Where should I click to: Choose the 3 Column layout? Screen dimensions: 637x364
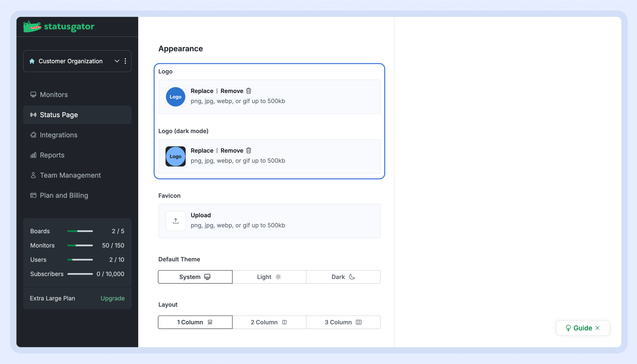click(x=343, y=322)
